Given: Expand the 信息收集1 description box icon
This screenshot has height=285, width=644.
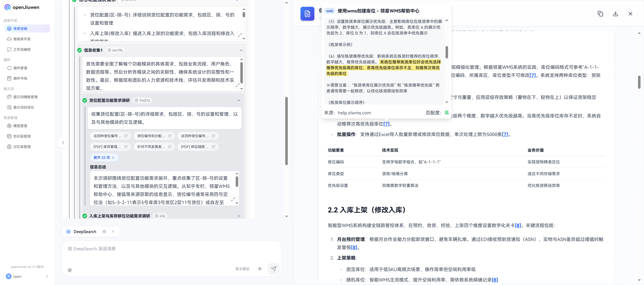Looking at the screenshot, I should 238,85.
